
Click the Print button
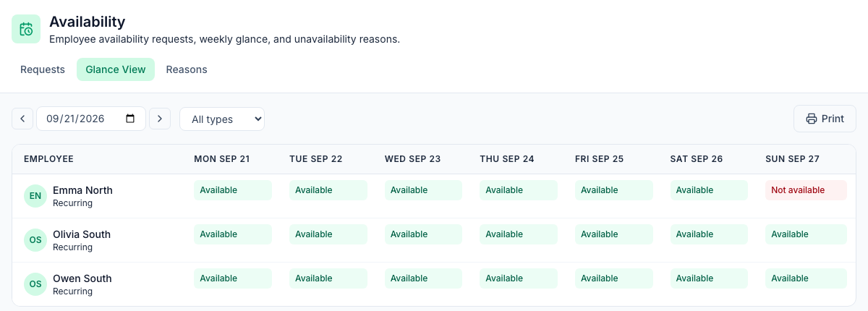(x=825, y=119)
